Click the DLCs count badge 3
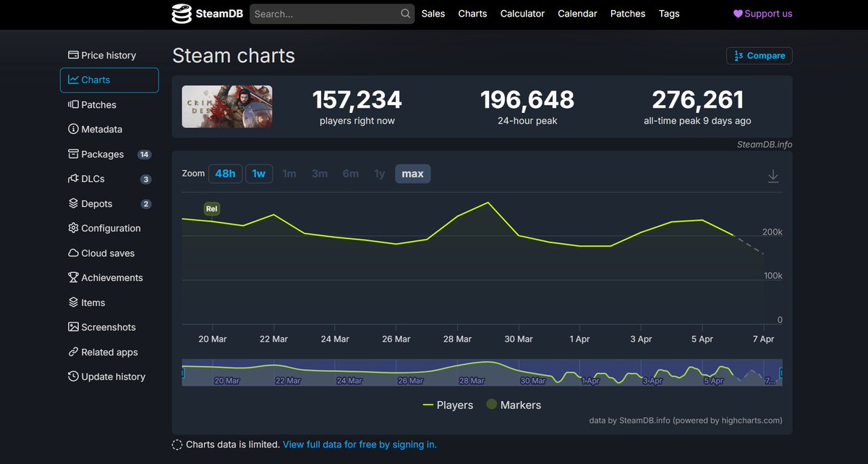Viewport: 868px width, 464px height. pos(146,179)
